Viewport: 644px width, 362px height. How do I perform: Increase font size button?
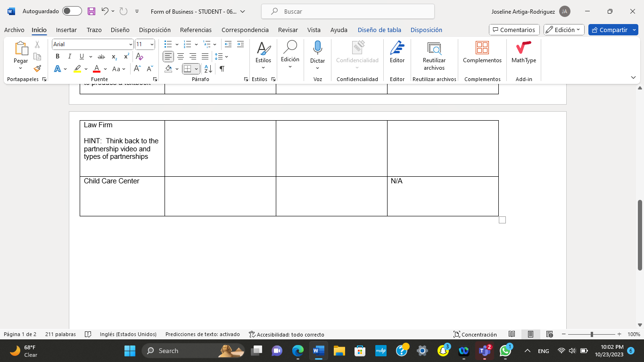(137, 69)
